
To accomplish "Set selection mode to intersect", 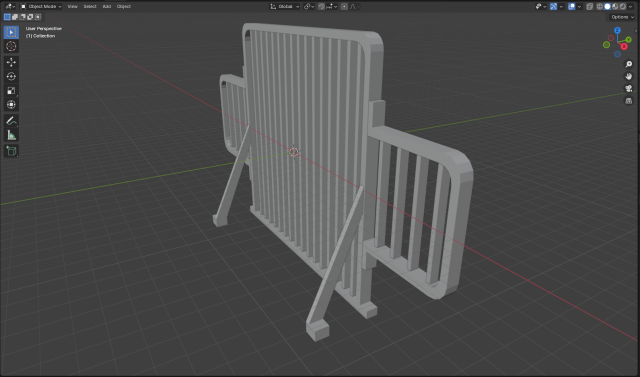I will [x=38, y=17].
